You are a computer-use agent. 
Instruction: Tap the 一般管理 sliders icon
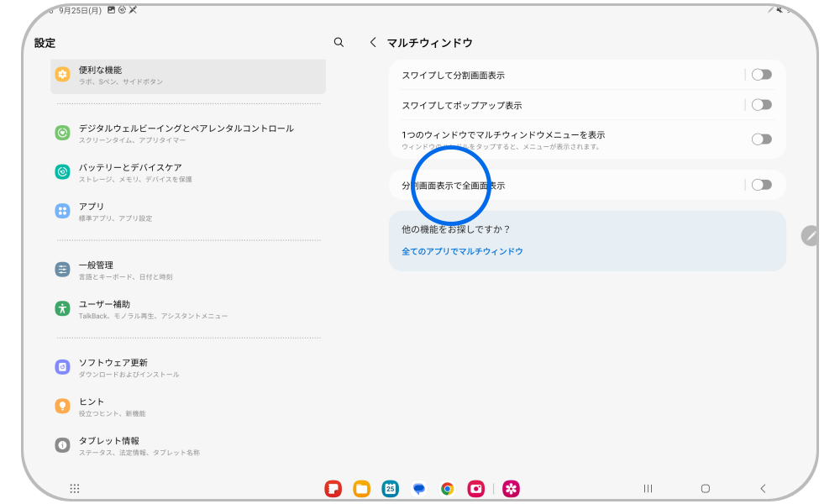63,270
